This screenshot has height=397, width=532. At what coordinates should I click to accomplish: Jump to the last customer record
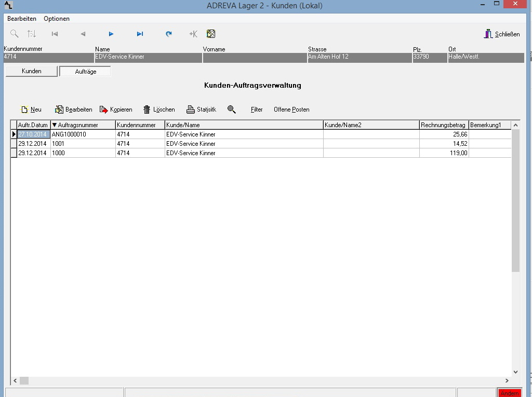[x=140, y=34]
